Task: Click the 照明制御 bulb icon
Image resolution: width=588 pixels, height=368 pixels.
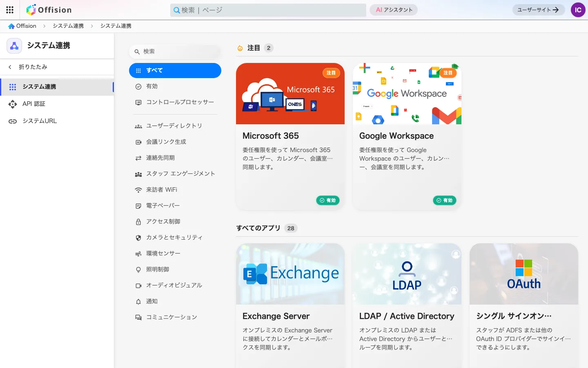Action: tap(138, 270)
